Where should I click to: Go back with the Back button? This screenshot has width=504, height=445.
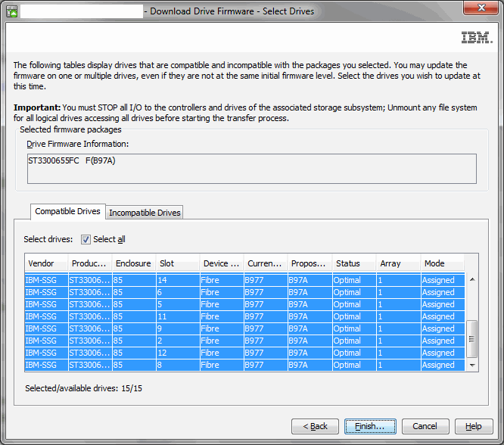coord(315,426)
